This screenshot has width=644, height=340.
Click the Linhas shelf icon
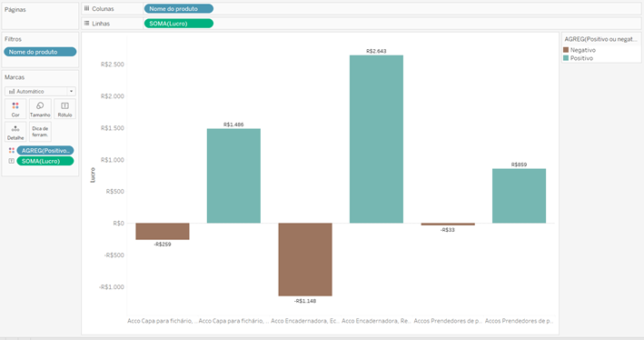point(86,24)
